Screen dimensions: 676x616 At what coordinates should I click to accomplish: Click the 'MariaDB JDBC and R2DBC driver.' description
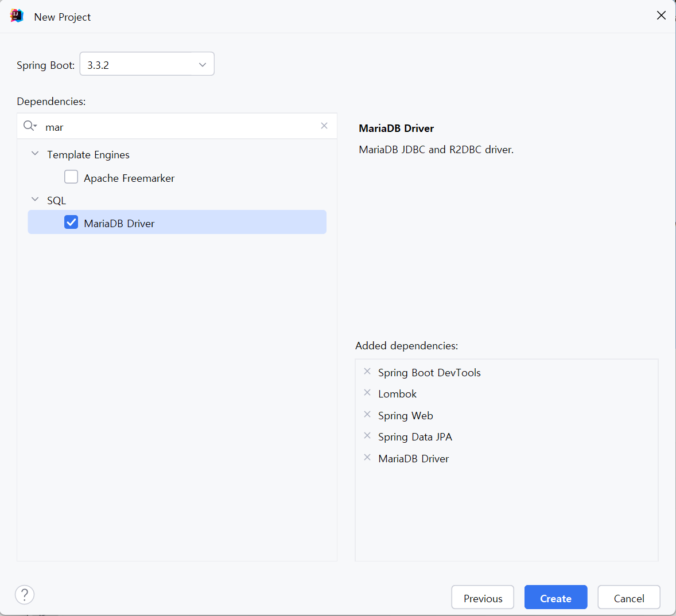coord(436,150)
